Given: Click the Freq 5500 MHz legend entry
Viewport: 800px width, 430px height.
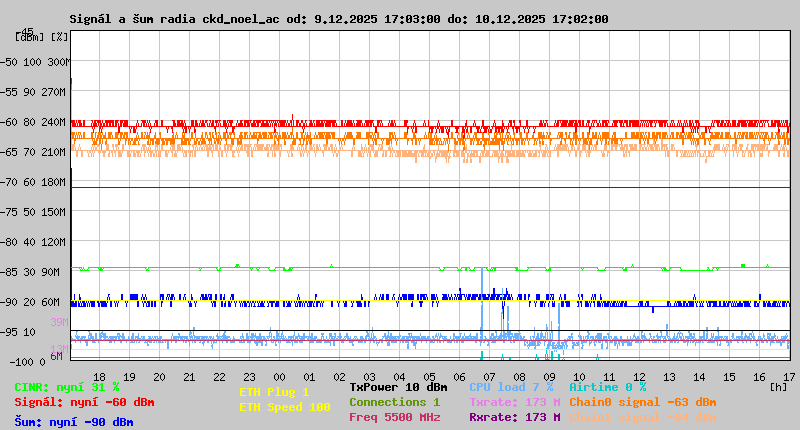Looking at the screenshot, I should [394, 417].
